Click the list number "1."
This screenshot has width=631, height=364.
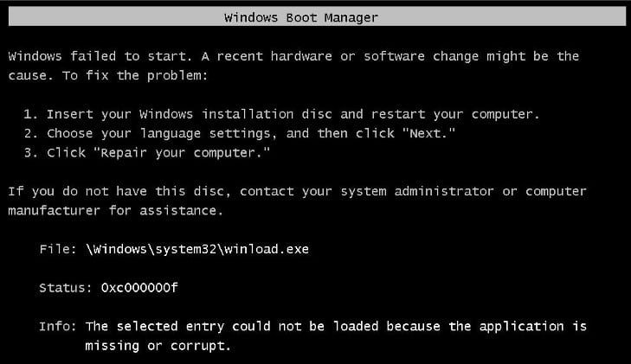pos(31,114)
